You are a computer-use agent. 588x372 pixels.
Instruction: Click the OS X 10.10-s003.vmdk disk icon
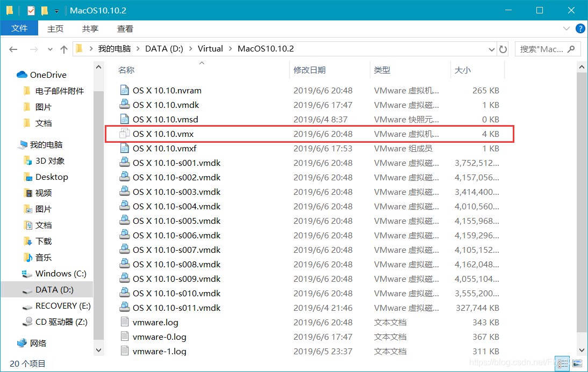pyautogui.click(x=124, y=192)
